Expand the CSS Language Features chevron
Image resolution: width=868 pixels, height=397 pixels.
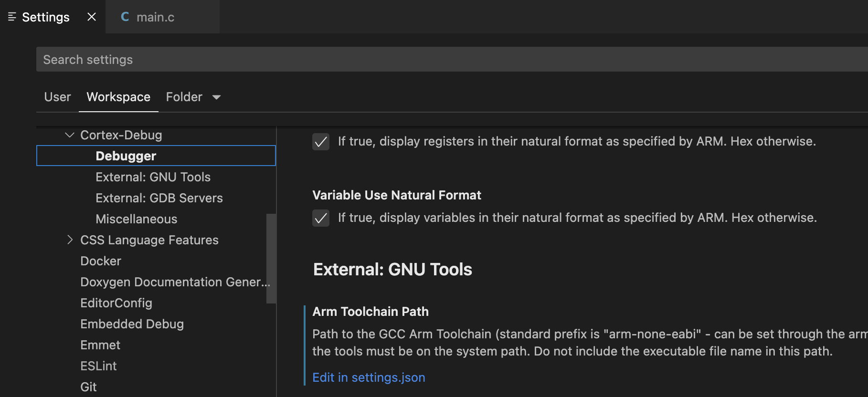(x=70, y=240)
